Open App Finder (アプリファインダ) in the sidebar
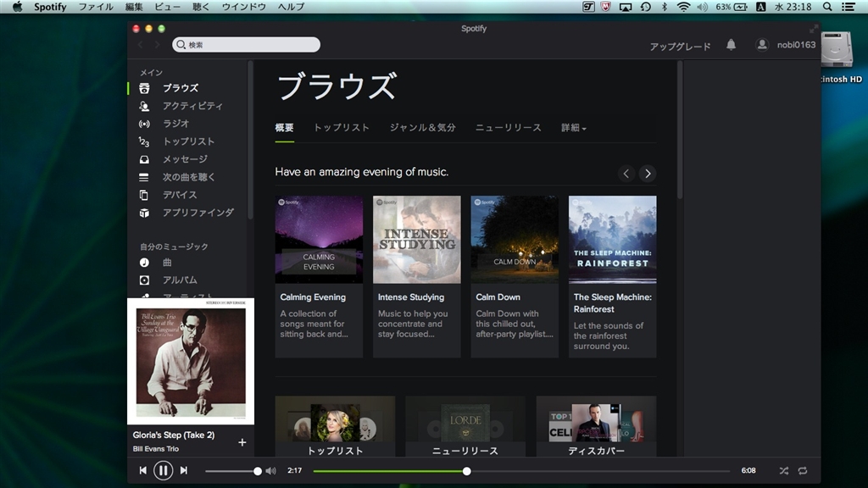 pyautogui.click(x=198, y=213)
